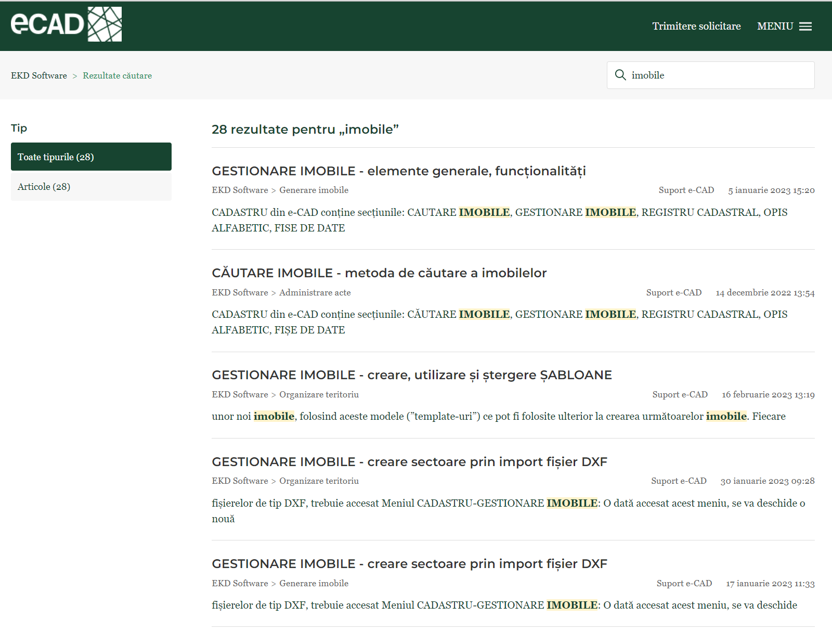The width and height of the screenshot is (832, 644).
Task: Click Generare imobile category under first result
Action: 314,190
